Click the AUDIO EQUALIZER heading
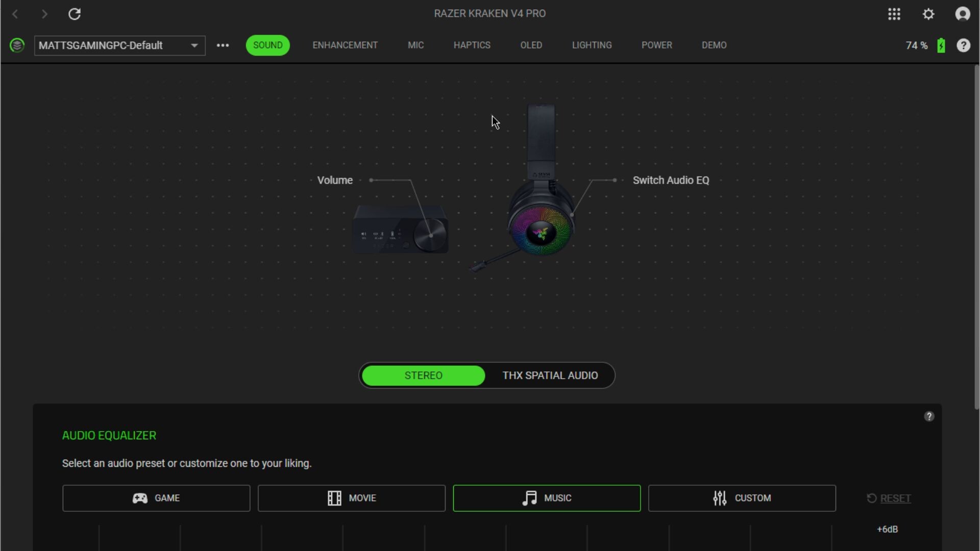 pyautogui.click(x=109, y=436)
